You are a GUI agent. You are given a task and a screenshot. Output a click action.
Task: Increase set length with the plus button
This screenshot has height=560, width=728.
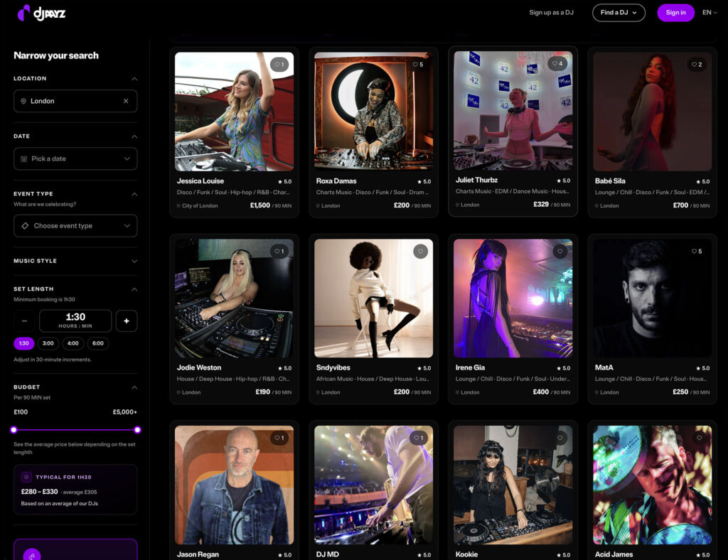(x=127, y=321)
